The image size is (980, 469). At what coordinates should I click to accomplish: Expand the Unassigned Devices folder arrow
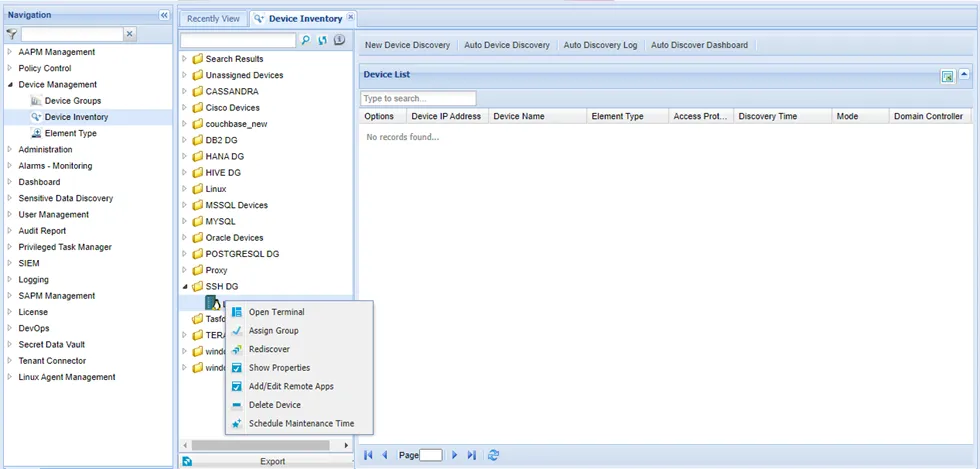pyautogui.click(x=184, y=75)
